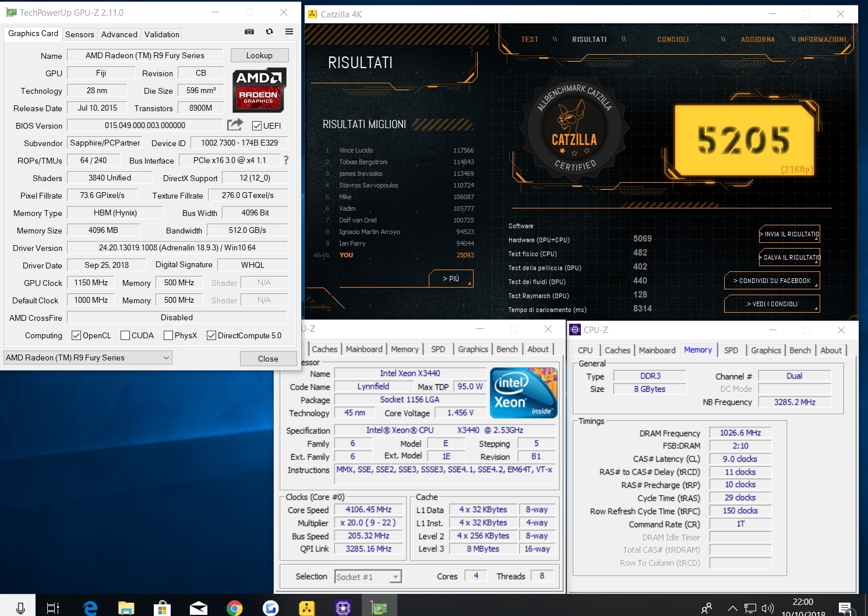This screenshot has width=868, height=616.
Task: Open the Graphics tab in left CPU-Z window
Action: pos(473,349)
